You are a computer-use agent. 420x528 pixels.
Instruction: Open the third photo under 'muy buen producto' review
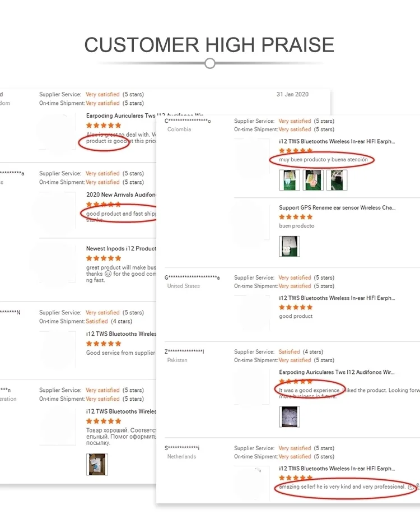tap(337, 180)
